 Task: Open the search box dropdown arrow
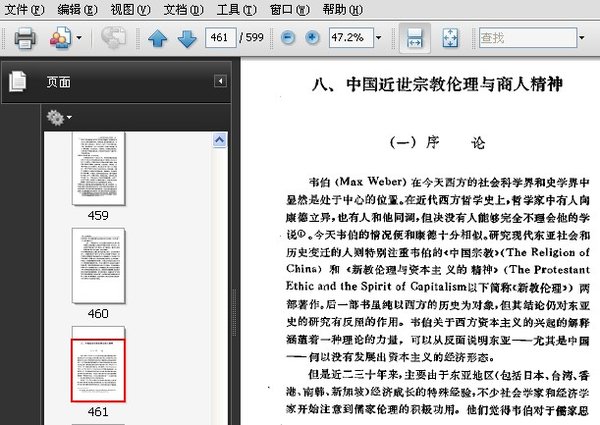click(x=581, y=38)
